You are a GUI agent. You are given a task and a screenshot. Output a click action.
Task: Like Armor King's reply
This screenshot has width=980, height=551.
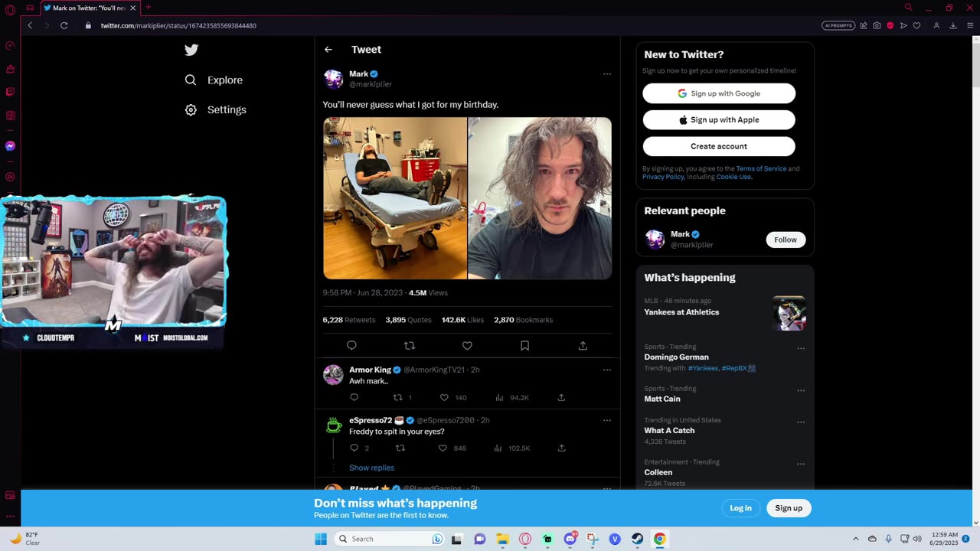tap(444, 398)
